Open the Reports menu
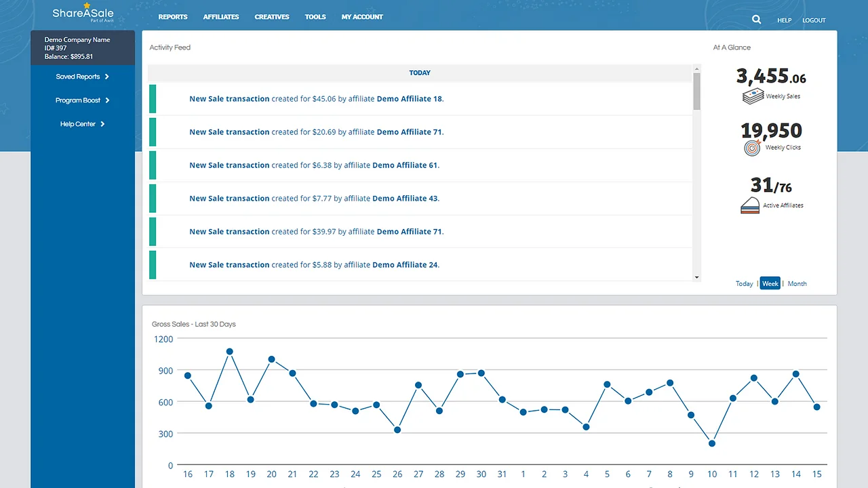 [x=173, y=17]
